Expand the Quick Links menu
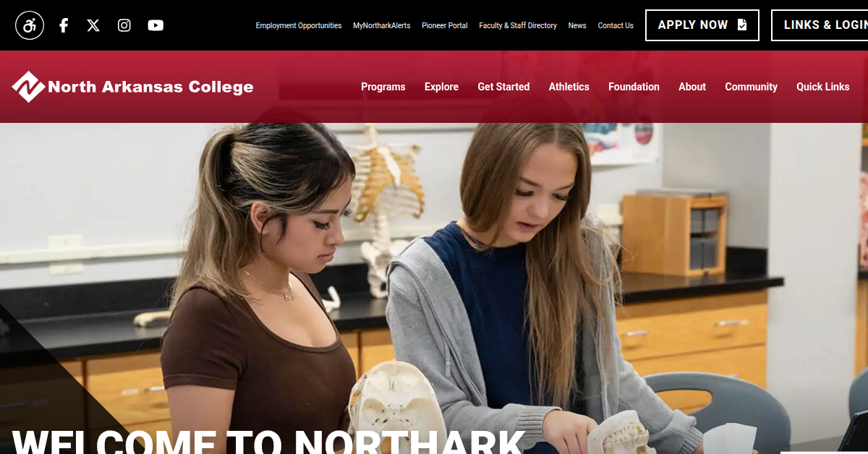 823,87
